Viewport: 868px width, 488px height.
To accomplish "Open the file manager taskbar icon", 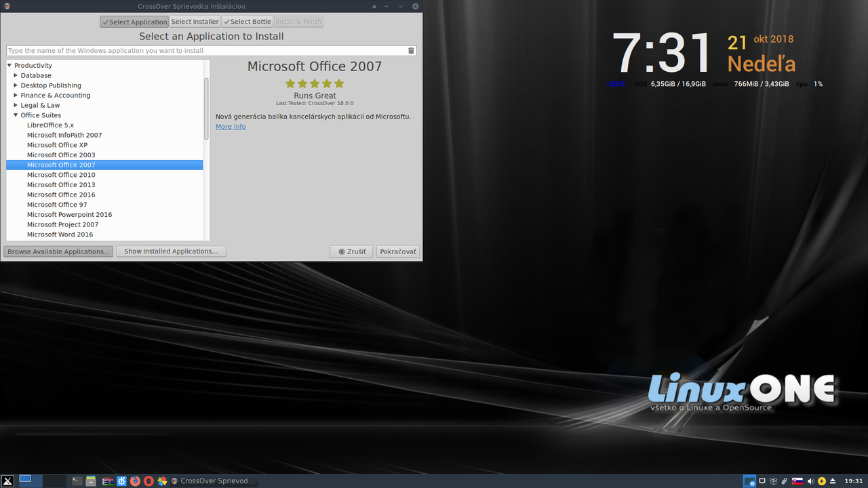I will 91,481.
